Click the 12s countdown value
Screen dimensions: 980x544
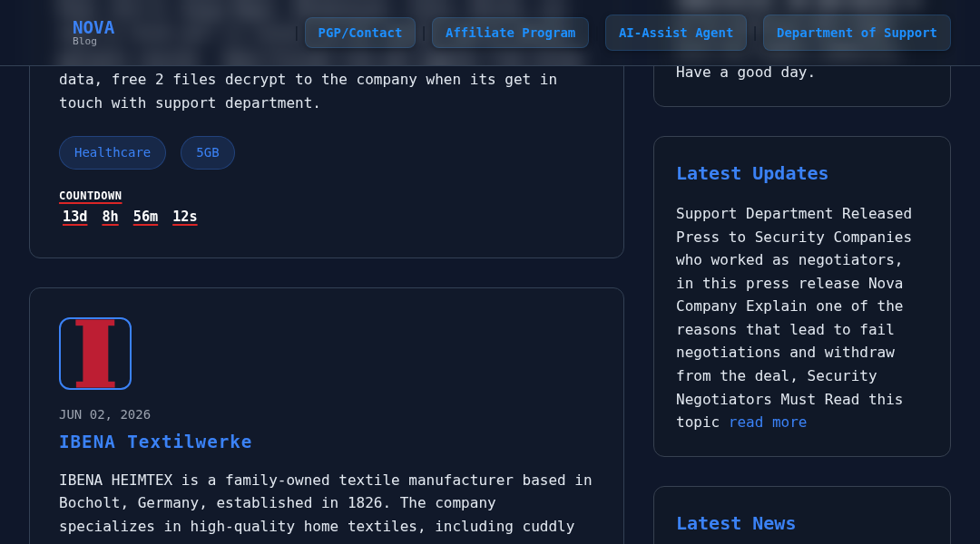pyautogui.click(x=185, y=216)
